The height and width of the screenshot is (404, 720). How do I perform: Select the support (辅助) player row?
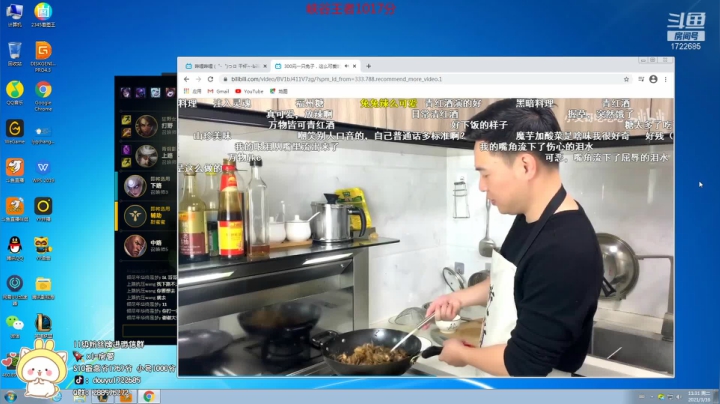(148, 216)
